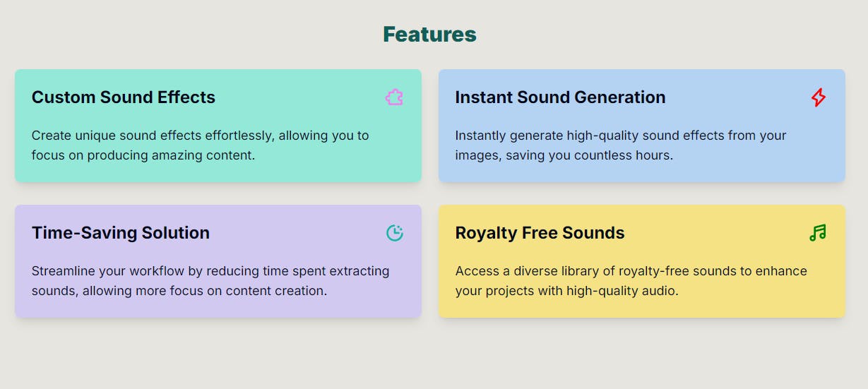Open the lavender Time-Saving Solution card
The width and height of the screenshot is (868, 389).
tap(218, 261)
